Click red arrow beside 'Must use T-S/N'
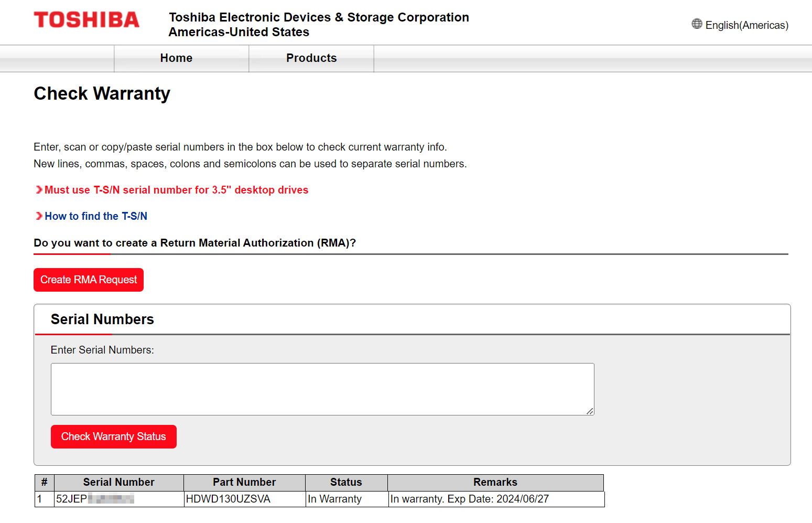The image size is (812, 523). tap(39, 190)
